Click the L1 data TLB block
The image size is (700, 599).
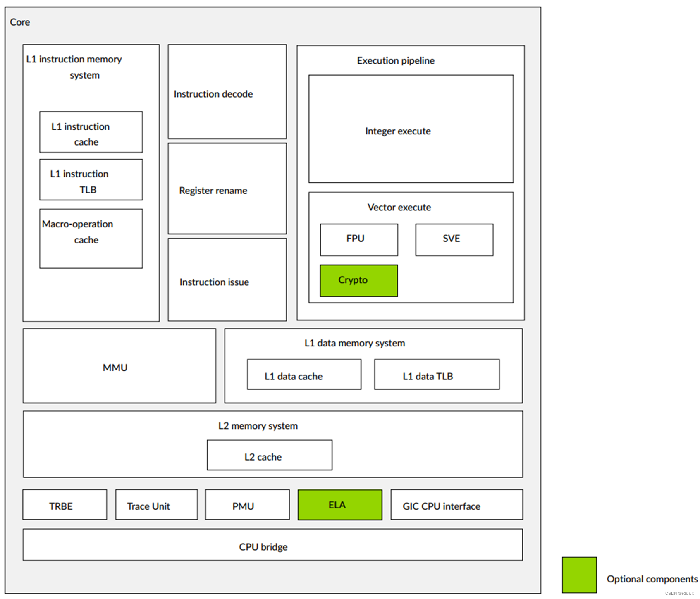436,375
